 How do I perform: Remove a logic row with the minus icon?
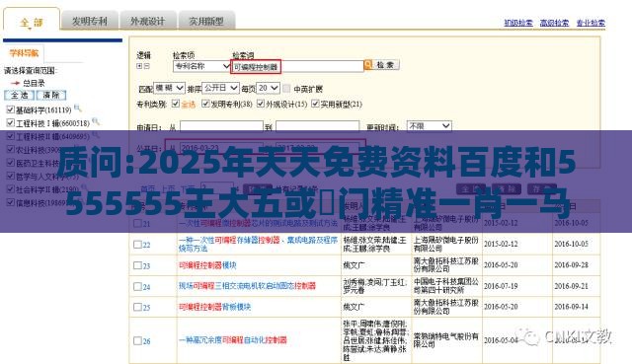tap(146, 66)
